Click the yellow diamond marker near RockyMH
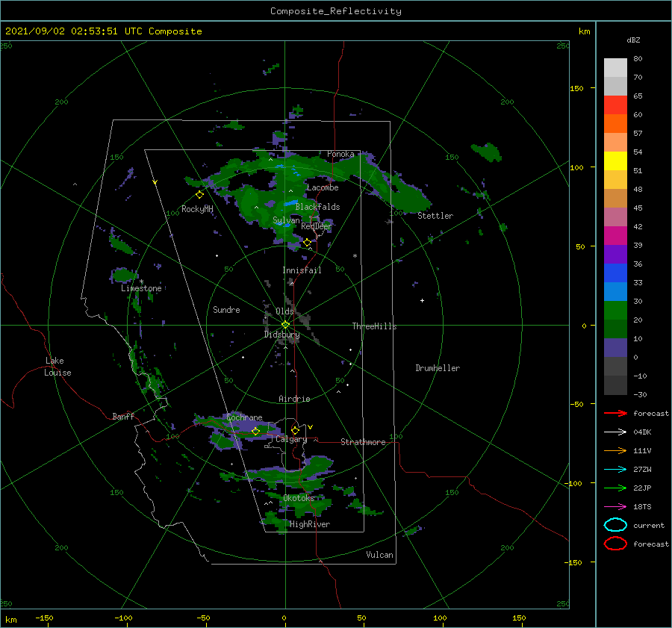Screen dimensions: 672x628 click(199, 195)
